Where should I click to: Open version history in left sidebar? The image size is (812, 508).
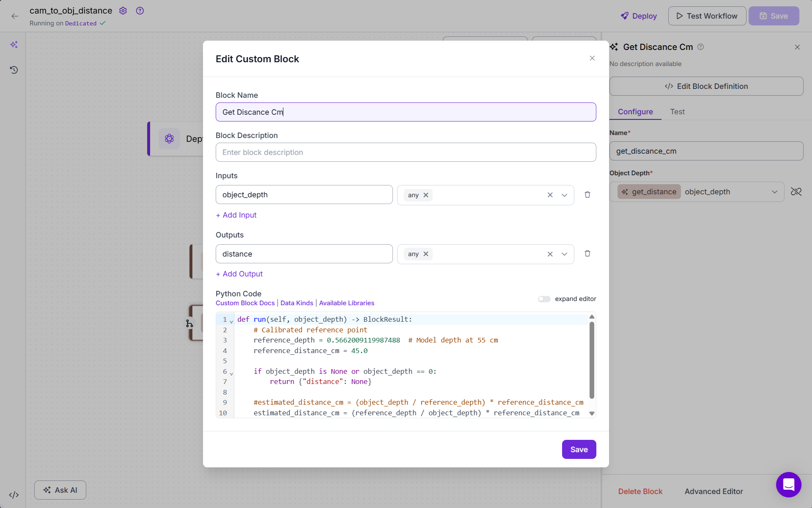tap(14, 70)
